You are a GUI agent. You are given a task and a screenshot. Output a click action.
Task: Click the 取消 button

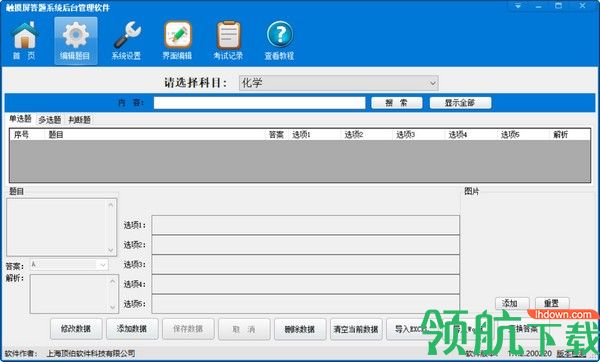click(x=244, y=329)
